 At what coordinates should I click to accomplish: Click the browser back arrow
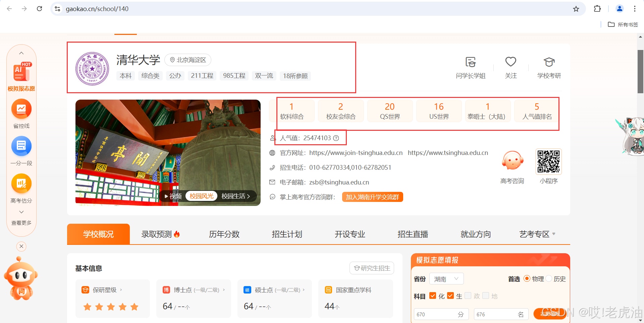tap(9, 9)
